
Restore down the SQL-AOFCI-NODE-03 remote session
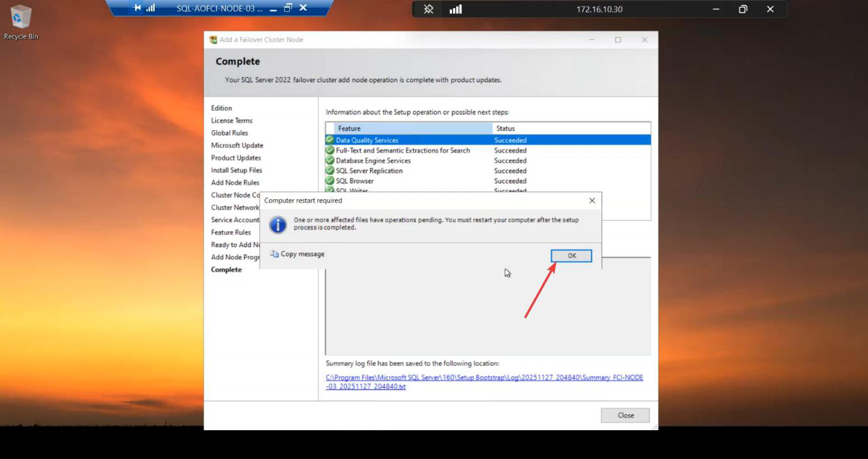click(x=288, y=8)
